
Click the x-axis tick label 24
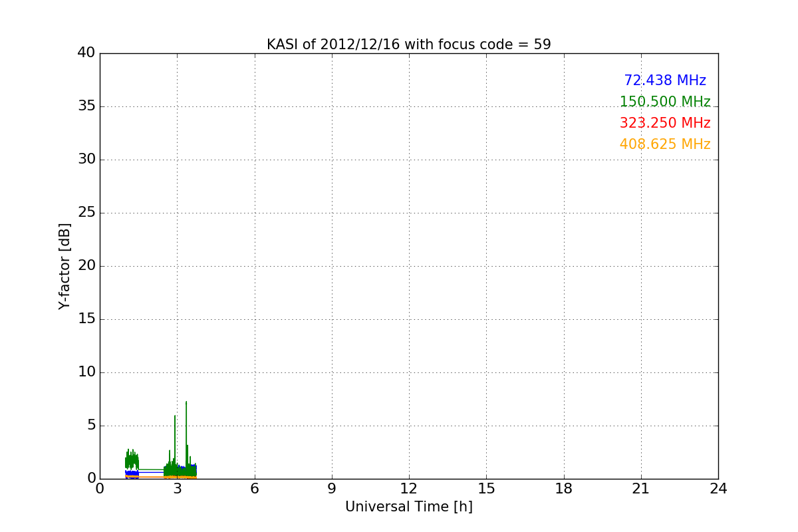click(x=718, y=489)
